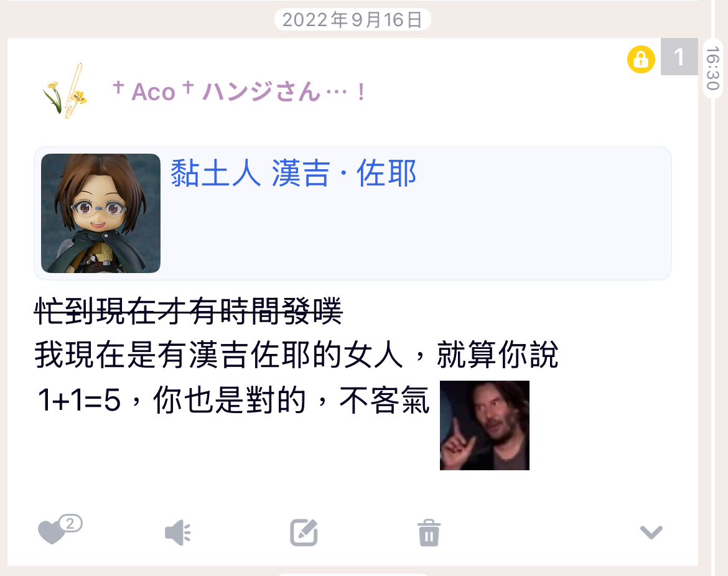Image resolution: width=728 pixels, height=576 pixels.
Task: Open the flower and trombone avatar
Action: click(65, 91)
